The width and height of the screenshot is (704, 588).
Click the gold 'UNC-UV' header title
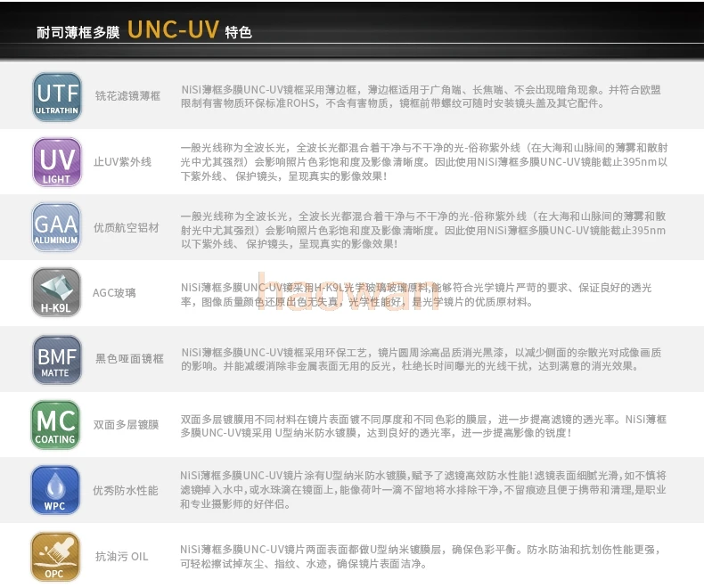pyautogui.click(x=173, y=30)
